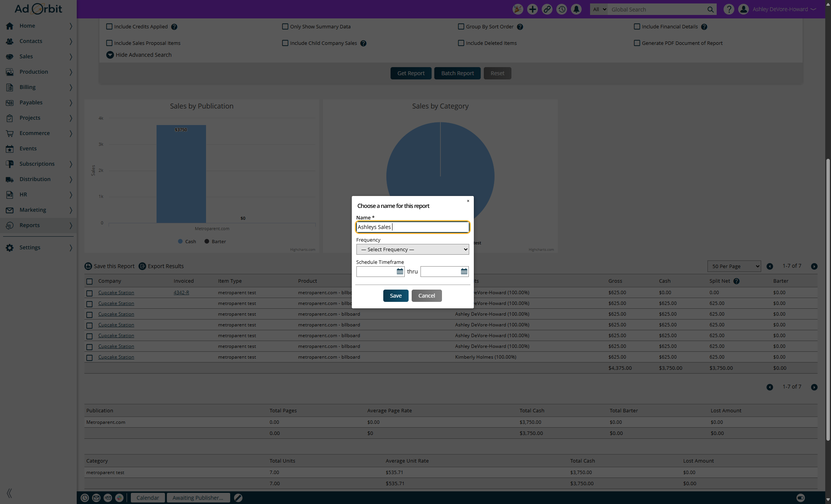831x504 pixels.
Task: Collapse the sidebar with double chevron
Action: tap(9, 493)
